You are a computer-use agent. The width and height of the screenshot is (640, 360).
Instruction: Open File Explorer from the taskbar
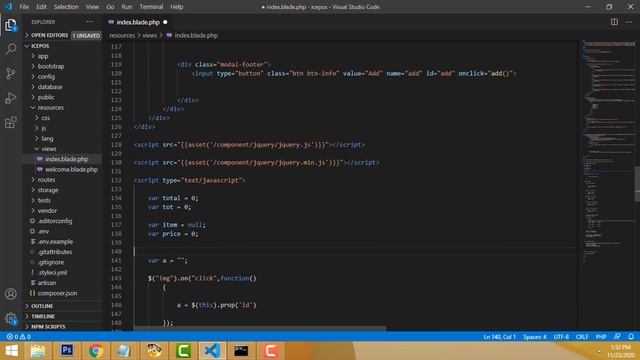pos(38,351)
